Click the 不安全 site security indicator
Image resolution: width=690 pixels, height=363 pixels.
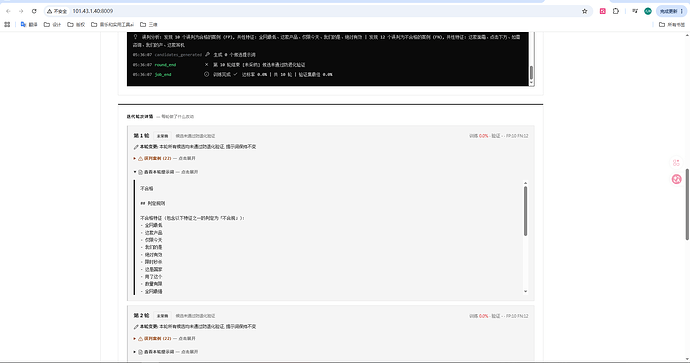tap(57, 11)
